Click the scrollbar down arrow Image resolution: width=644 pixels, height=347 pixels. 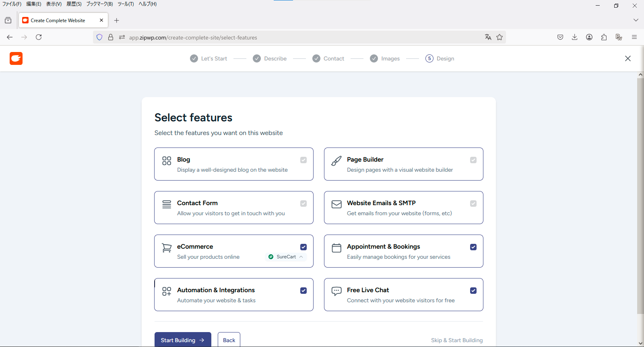(x=640, y=343)
